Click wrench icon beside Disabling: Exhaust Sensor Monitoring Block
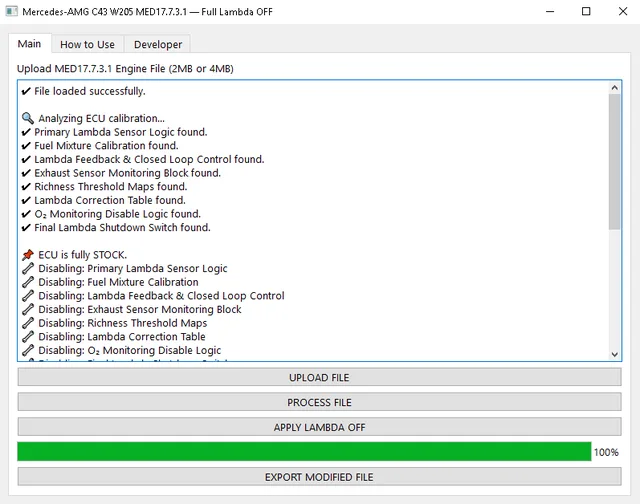The height and width of the screenshot is (504, 640). pyautogui.click(x=27, y=310)
